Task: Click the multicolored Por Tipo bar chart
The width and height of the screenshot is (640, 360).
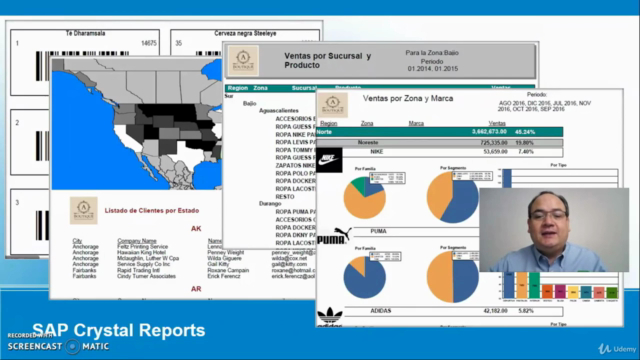Action: pos(560,286)
